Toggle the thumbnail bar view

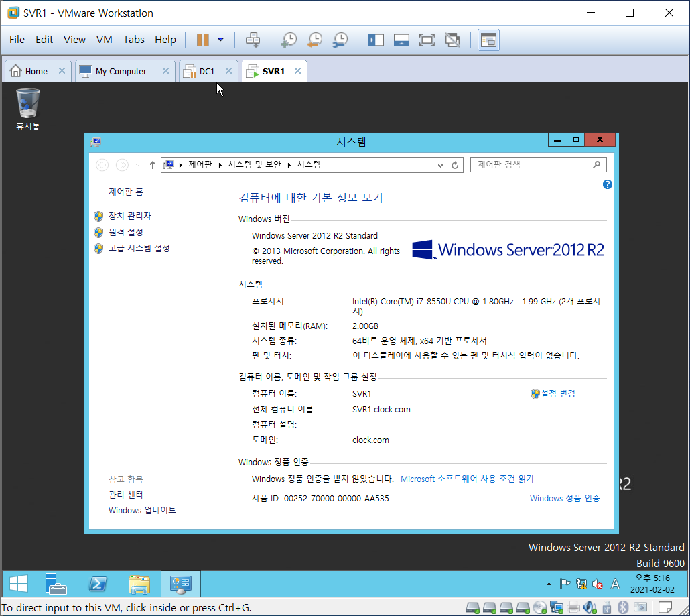[401, 40]
